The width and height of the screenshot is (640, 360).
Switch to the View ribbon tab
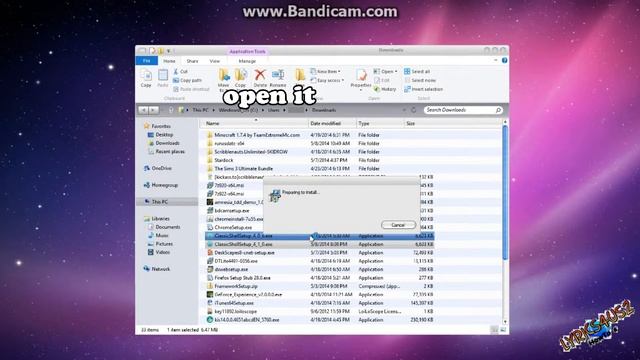point(215,61)
